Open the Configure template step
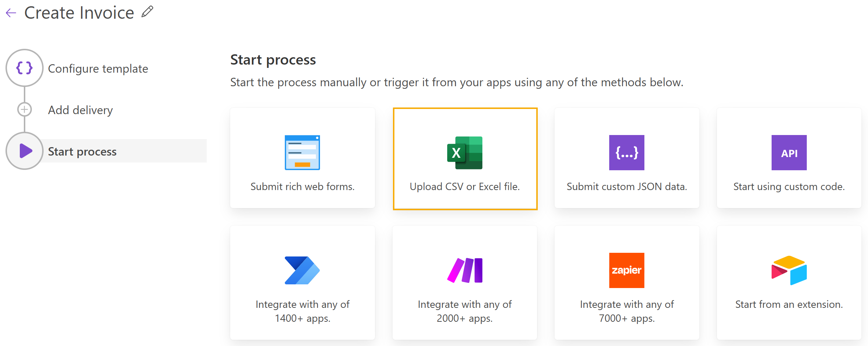This screenshot has height=346, width=868. (98, 69)
